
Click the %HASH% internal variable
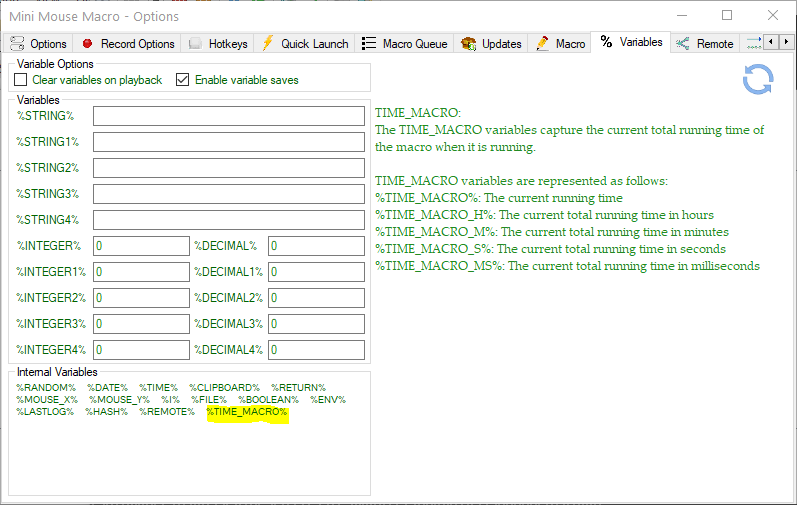(106, 412)
